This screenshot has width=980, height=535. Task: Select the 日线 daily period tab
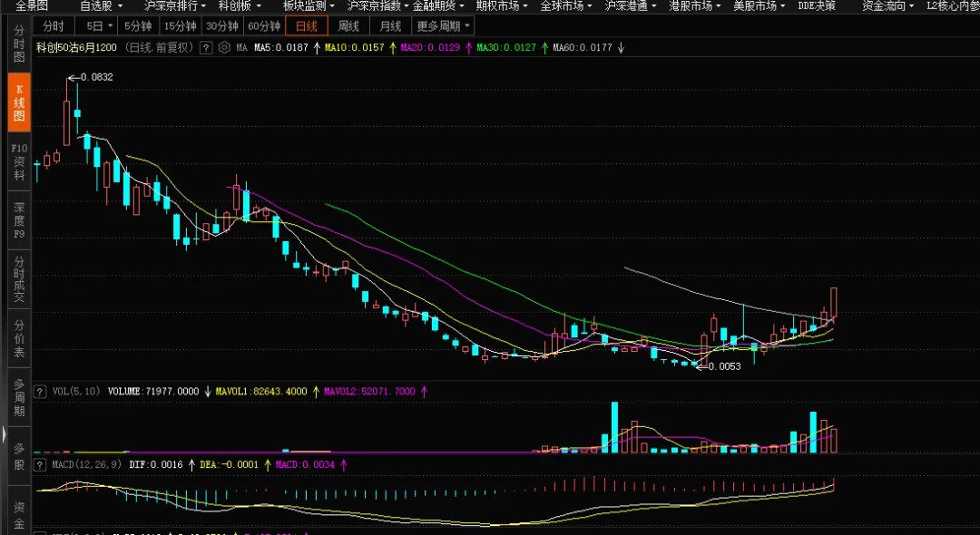point(307,26)
